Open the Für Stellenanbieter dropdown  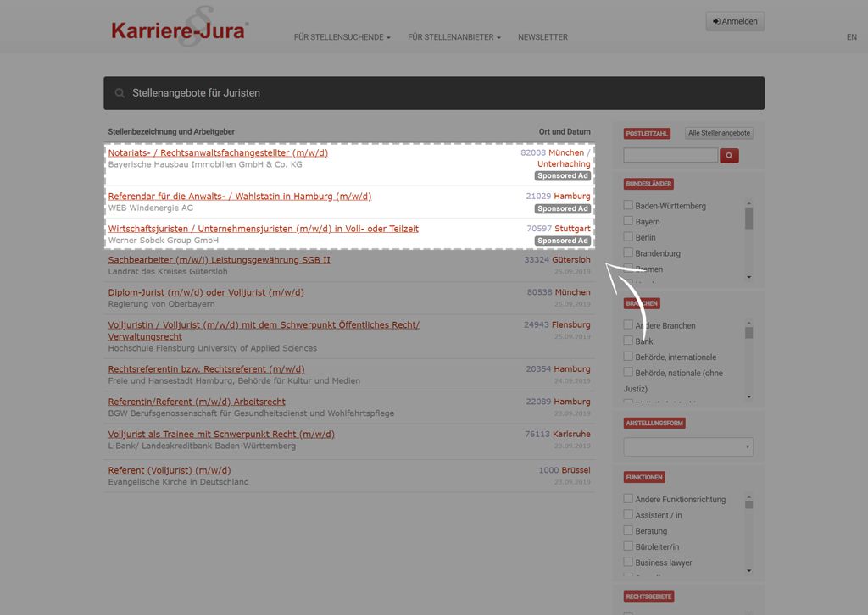(453, 37)
